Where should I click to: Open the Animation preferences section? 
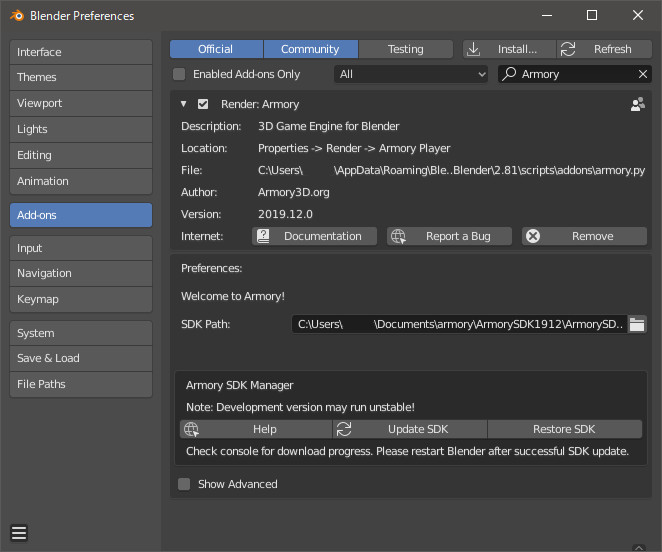[81, 181]
